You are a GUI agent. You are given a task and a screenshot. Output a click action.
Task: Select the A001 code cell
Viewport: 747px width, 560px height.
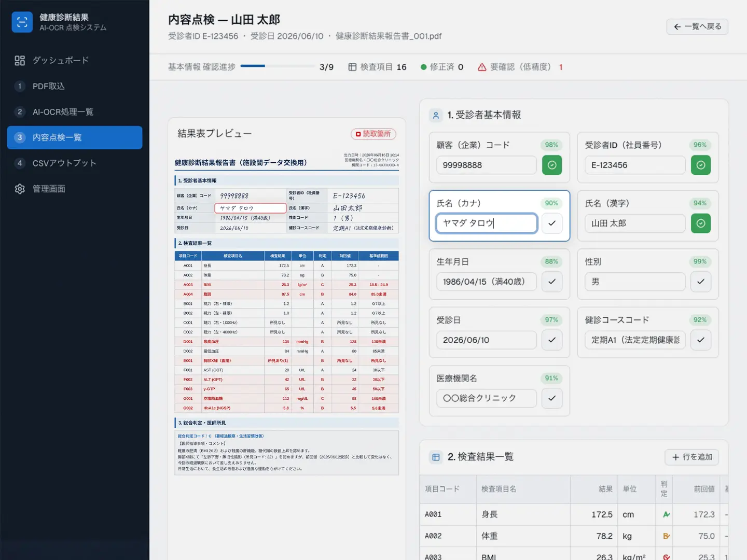[448, 514]
